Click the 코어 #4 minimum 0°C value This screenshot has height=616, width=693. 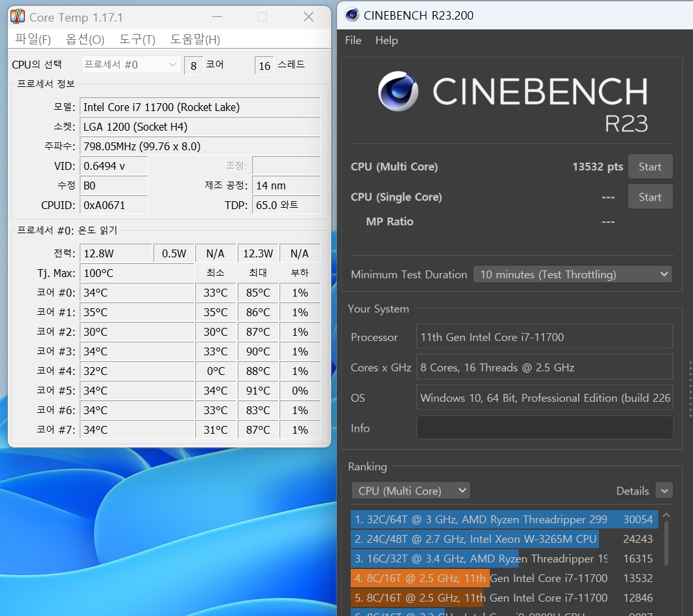(x=216, y=371)
